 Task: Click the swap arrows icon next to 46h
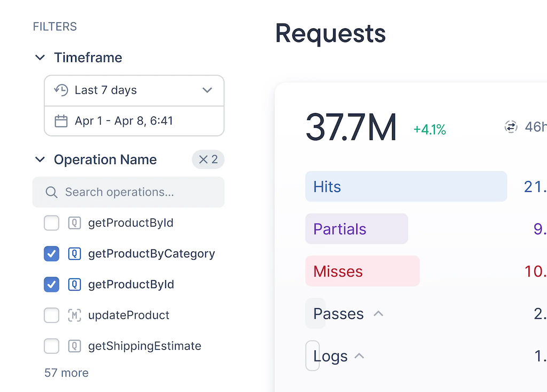pyautogui.click(x=511, y=127)
